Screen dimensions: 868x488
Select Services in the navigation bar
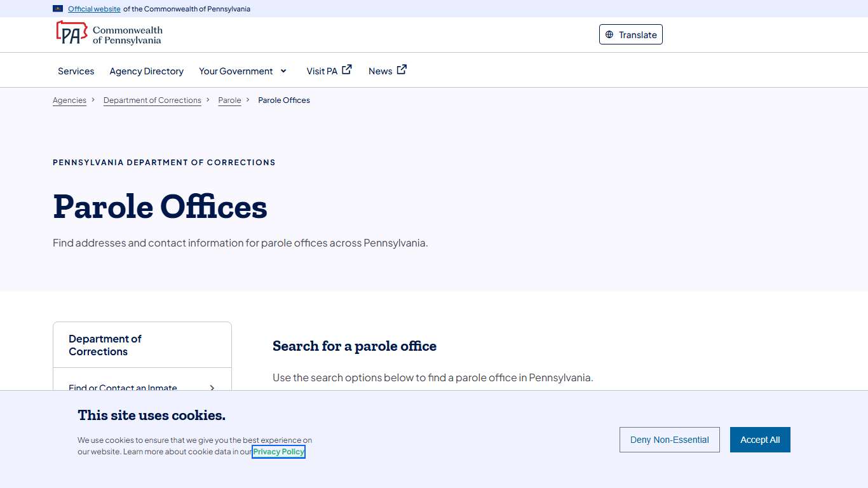(x=76, y=71)
